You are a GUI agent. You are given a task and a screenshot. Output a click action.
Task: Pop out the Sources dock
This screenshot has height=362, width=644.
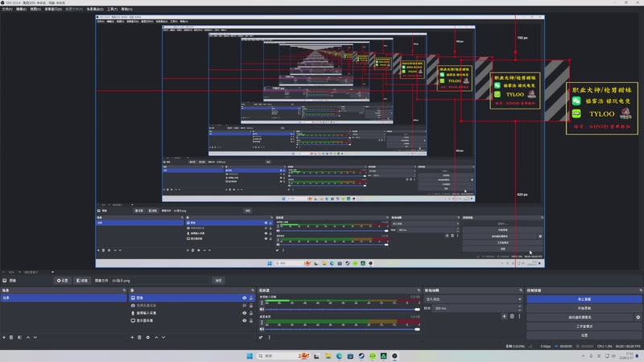tap(253, 290)
